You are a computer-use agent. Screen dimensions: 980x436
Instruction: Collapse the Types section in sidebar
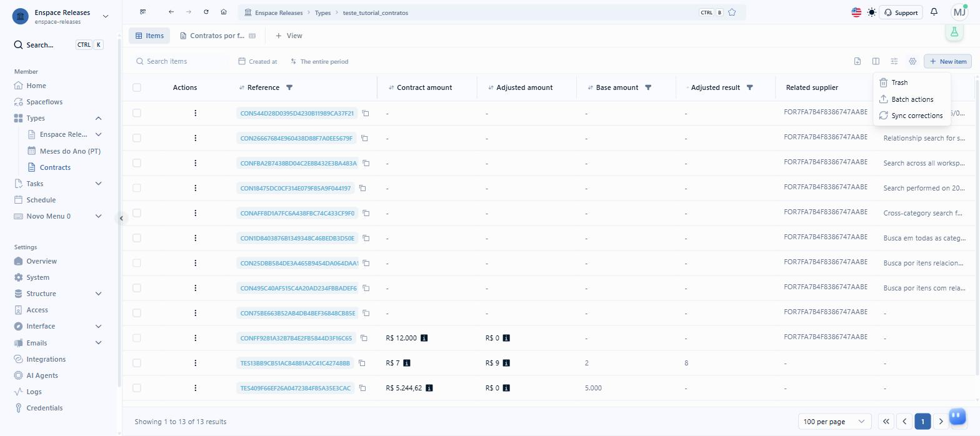click(98, 118)
